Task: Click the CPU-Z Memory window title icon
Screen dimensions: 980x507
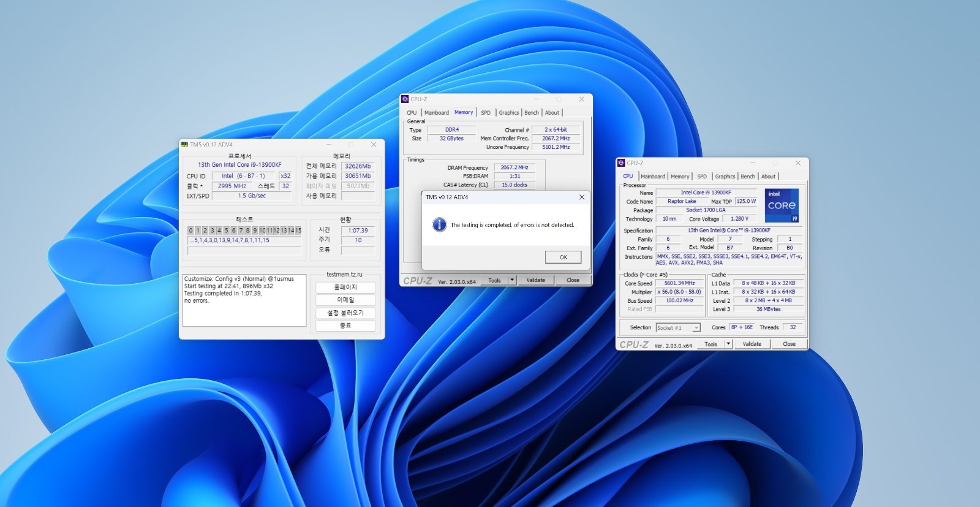Action: [x=405, y=99]
